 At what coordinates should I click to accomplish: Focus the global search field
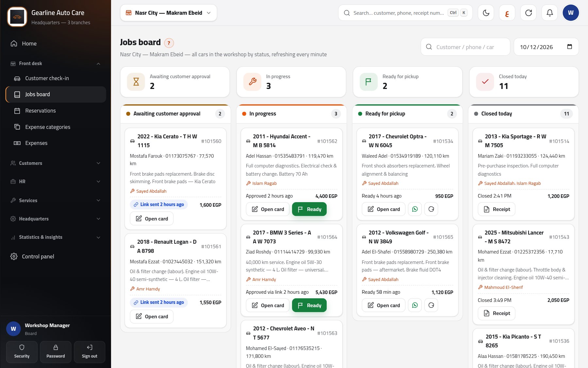click(405, 13)
